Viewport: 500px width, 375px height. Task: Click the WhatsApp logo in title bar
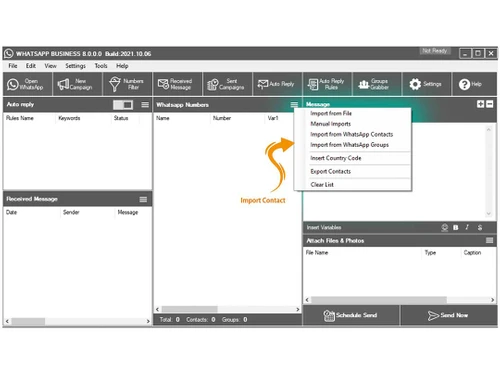click(x=9, y=54)
